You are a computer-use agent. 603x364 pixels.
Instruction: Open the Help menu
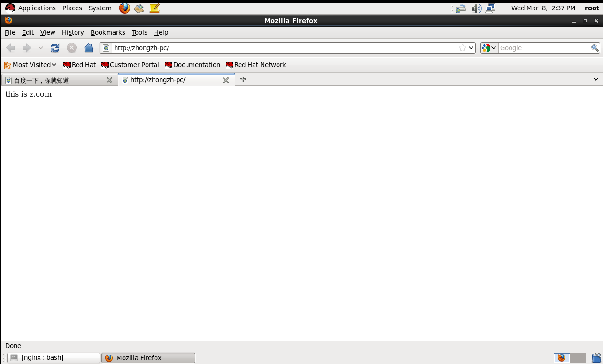[x=161, y=32]
